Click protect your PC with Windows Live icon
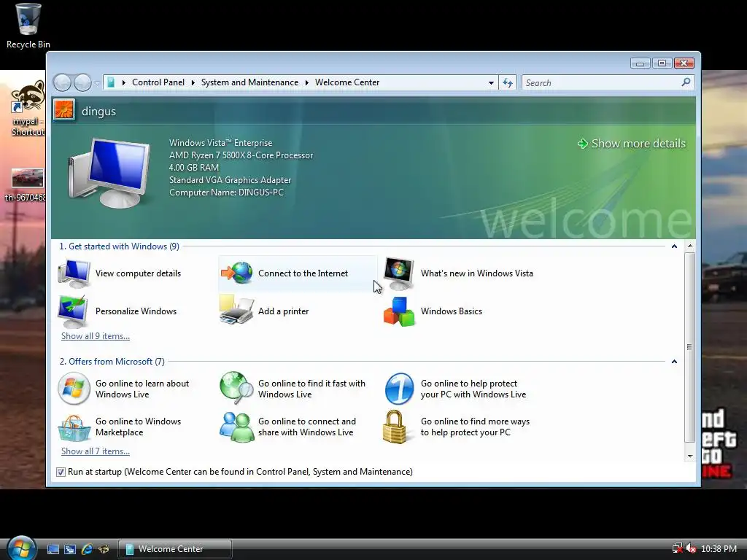This screenshot has width=747, height=560. tap(399, 389)
